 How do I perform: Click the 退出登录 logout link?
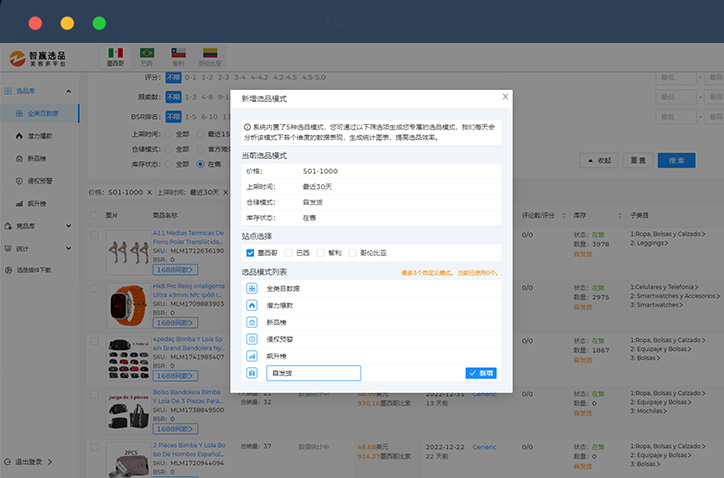[x=30, y=462]
